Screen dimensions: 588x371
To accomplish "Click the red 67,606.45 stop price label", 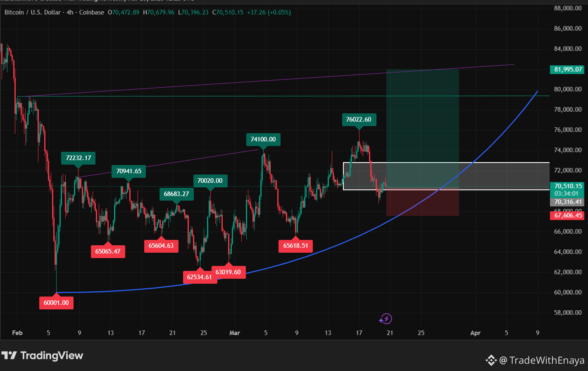I will [x=567, y=215].
